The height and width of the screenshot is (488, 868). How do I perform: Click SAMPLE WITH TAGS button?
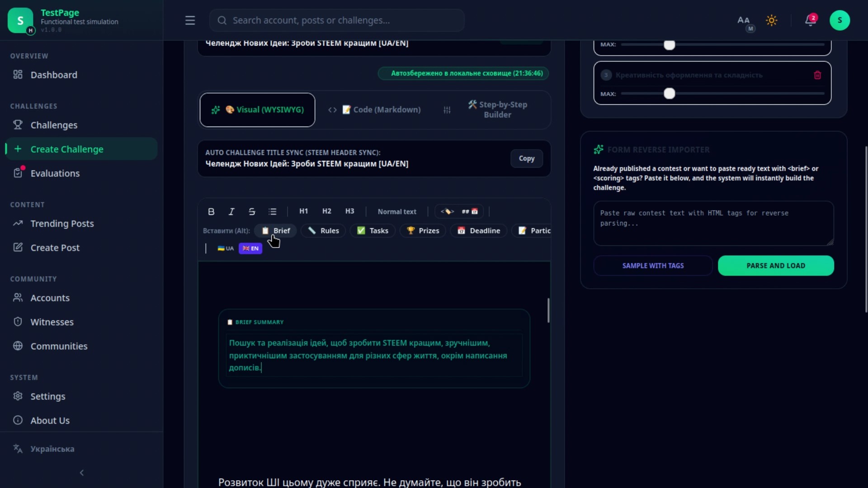tap(653, 266)
